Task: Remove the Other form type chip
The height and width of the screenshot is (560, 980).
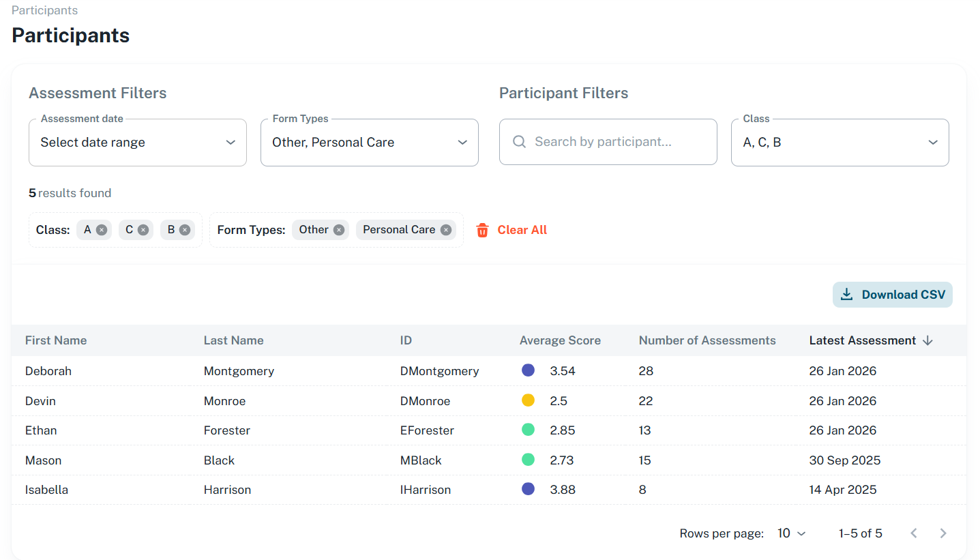Action: point(339,229)
